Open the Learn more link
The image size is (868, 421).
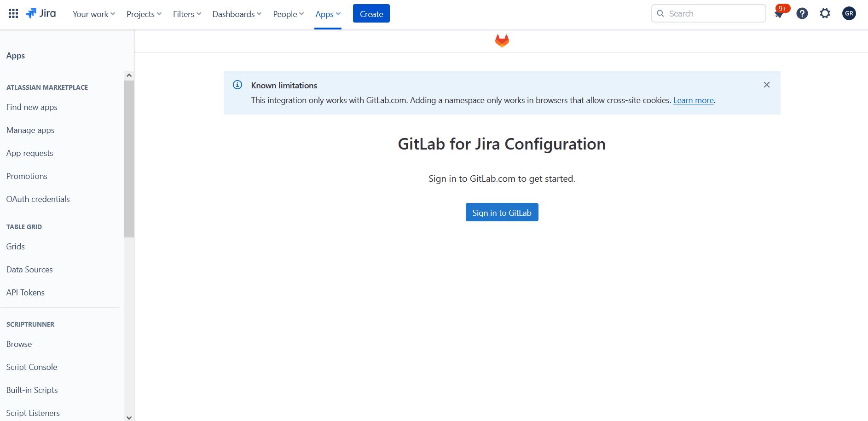click(693, 100)
